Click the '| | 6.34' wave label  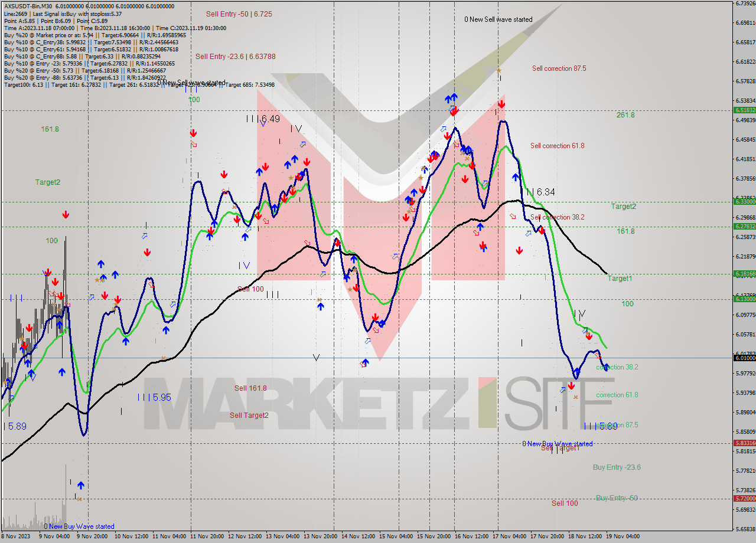540,192
